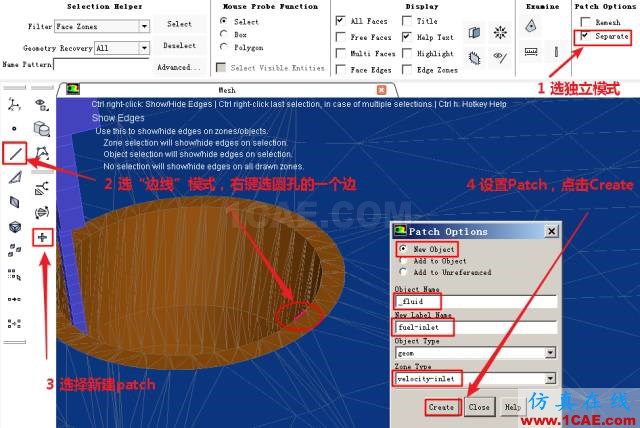
Task: Choose the Box mouse probe radio
Action: pyautogui.click(x=223, y=34)
